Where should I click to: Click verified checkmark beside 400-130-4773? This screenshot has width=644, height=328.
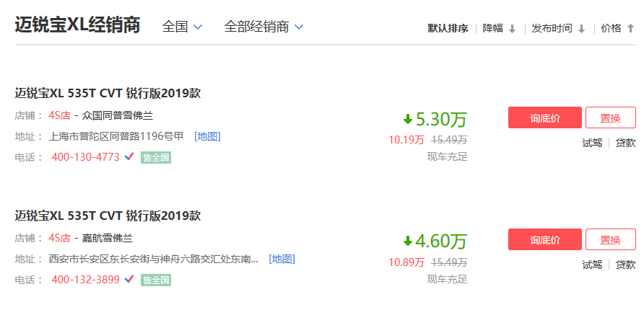pyautogui.click(x=129, y=156)
